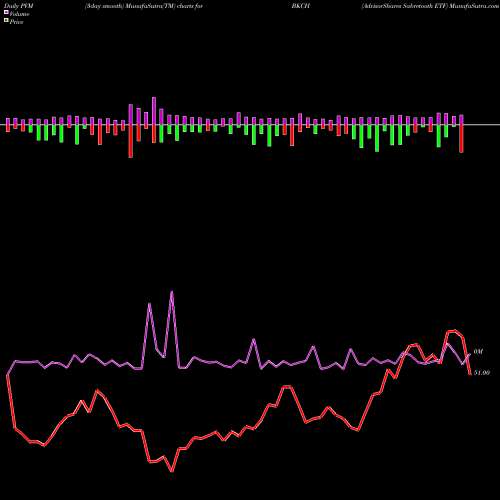
Task: Click the '(3day smooth) MunafaSutra(TM) charts for' text
Action: [x=144, y=6]
